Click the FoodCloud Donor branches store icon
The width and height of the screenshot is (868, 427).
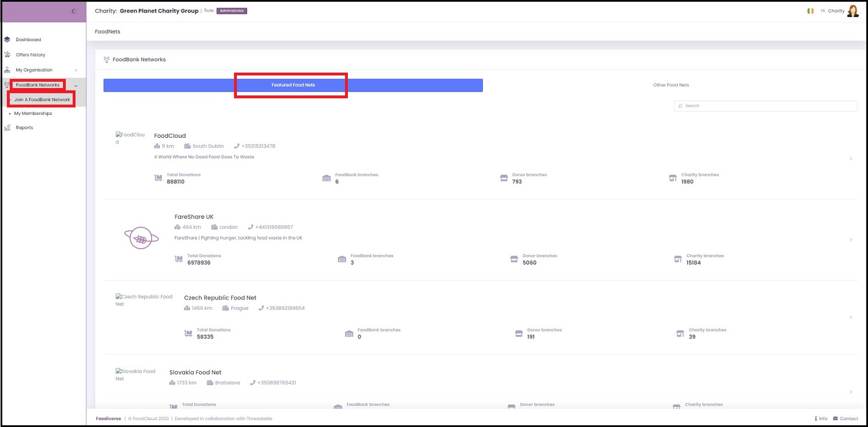pos(504,178)
